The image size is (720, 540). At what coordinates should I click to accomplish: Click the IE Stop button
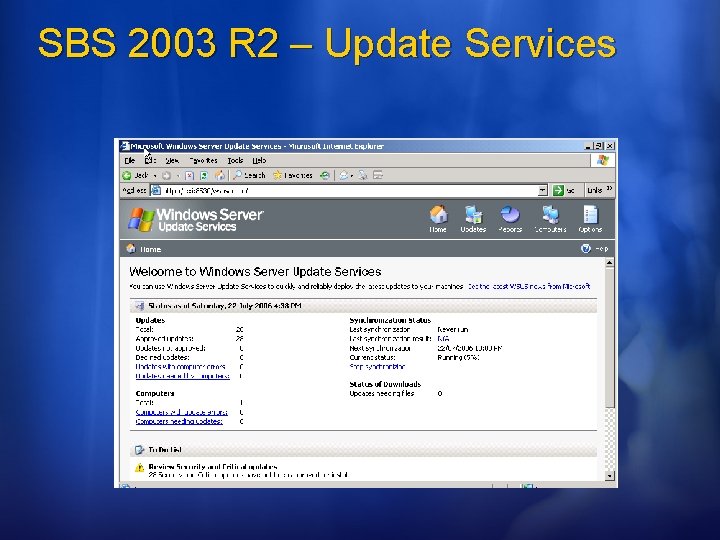tap(189, 175)
